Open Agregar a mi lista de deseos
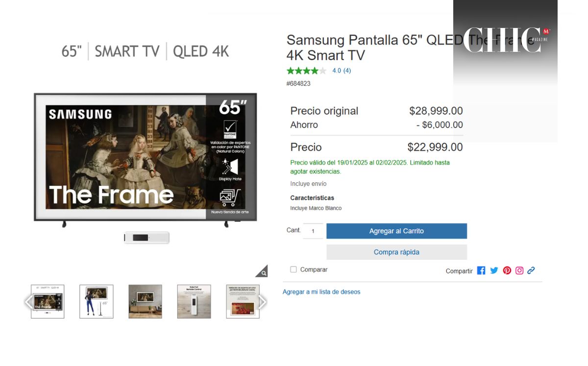 (x=321, y=292)
